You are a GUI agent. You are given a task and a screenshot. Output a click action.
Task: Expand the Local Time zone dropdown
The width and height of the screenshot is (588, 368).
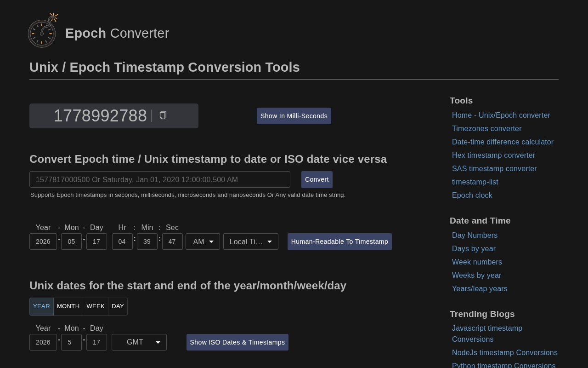coord(251,241)
